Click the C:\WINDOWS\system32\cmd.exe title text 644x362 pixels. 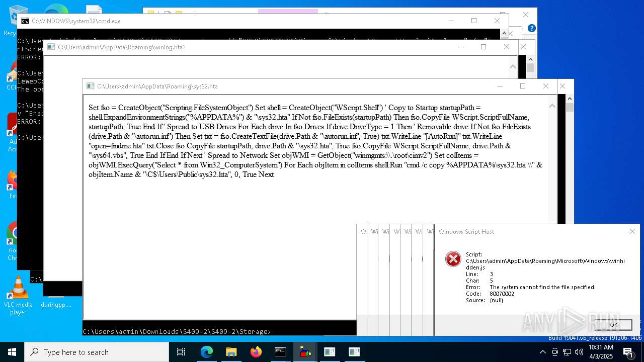click(76, 21)
